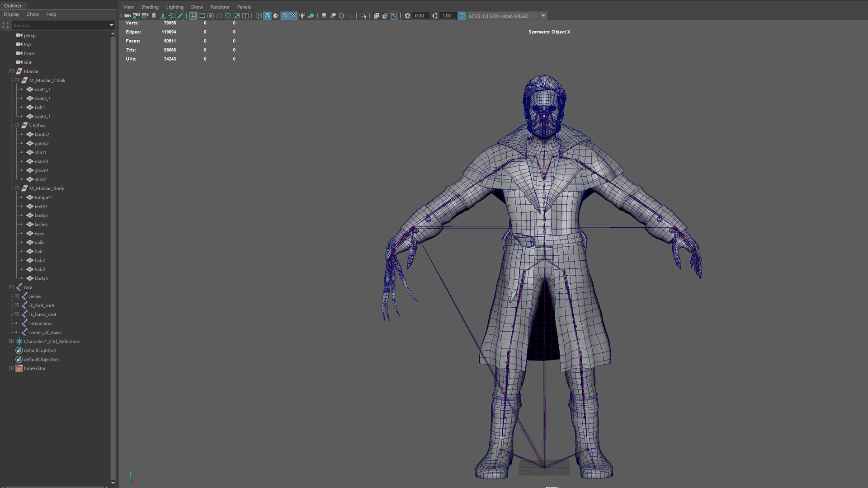The width and height of the screenshot is (868, 488).
Task: Click the Outliner vertical scrollbar
Action: 113,258
